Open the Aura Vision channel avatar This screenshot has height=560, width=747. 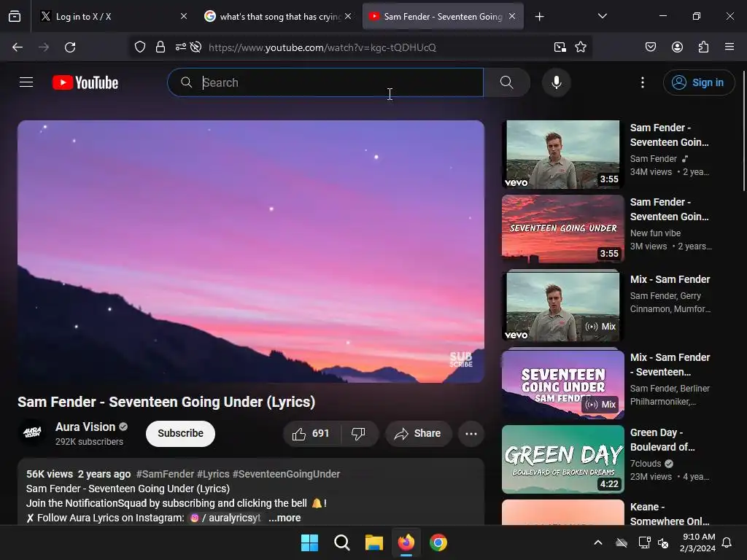coord(32,432)
